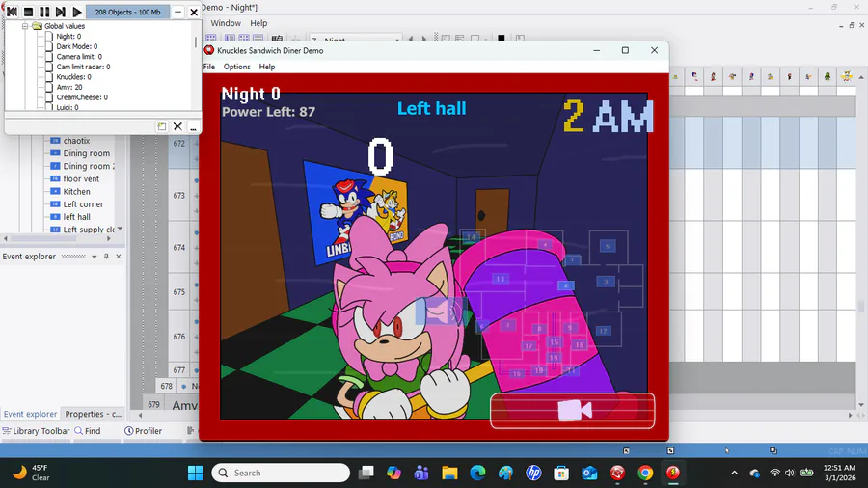Open File Explorer from the taskbar

449,474
